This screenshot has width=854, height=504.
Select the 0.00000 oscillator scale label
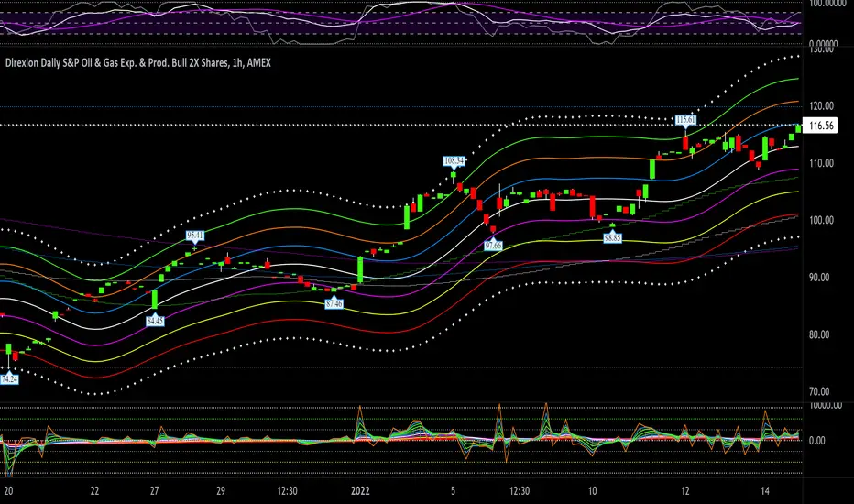pyautogui.click(x=823, y=44)
